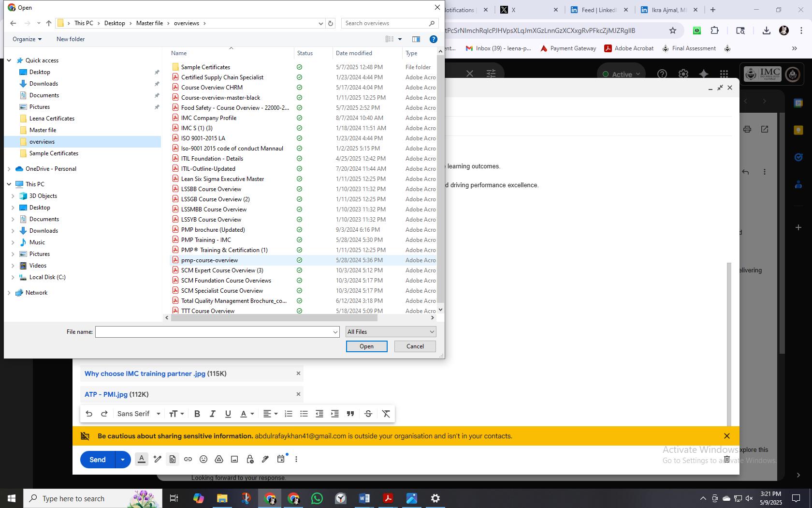Open the font size dropdown in compose
The image size is (812, 508).
(176, 414)
